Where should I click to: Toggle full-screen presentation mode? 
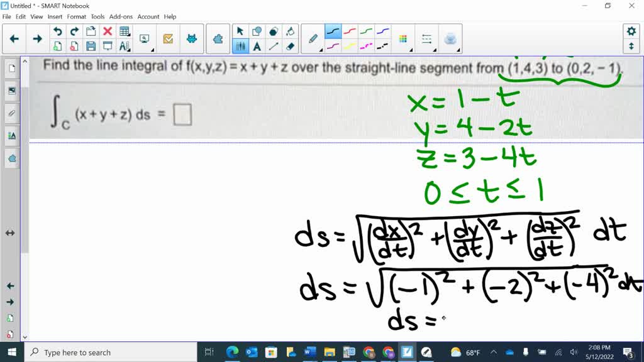108,46
